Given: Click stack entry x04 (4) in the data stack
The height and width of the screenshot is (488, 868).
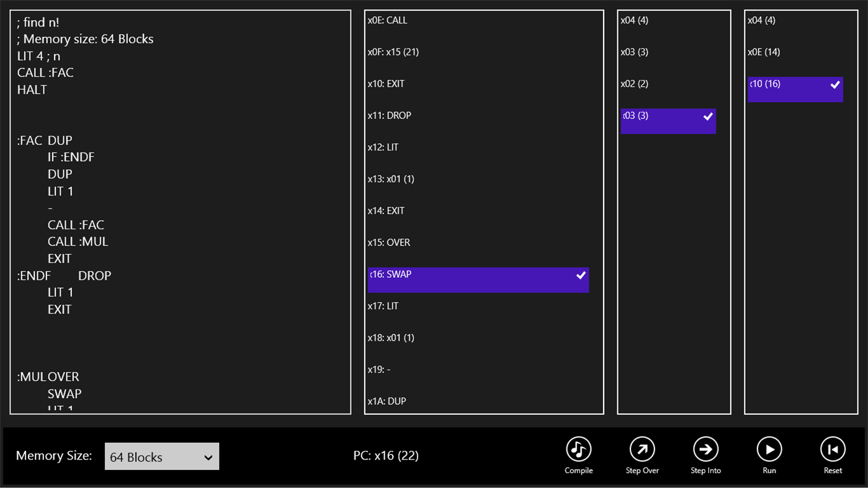Looking at the screenshot, I should coord(635,20).
